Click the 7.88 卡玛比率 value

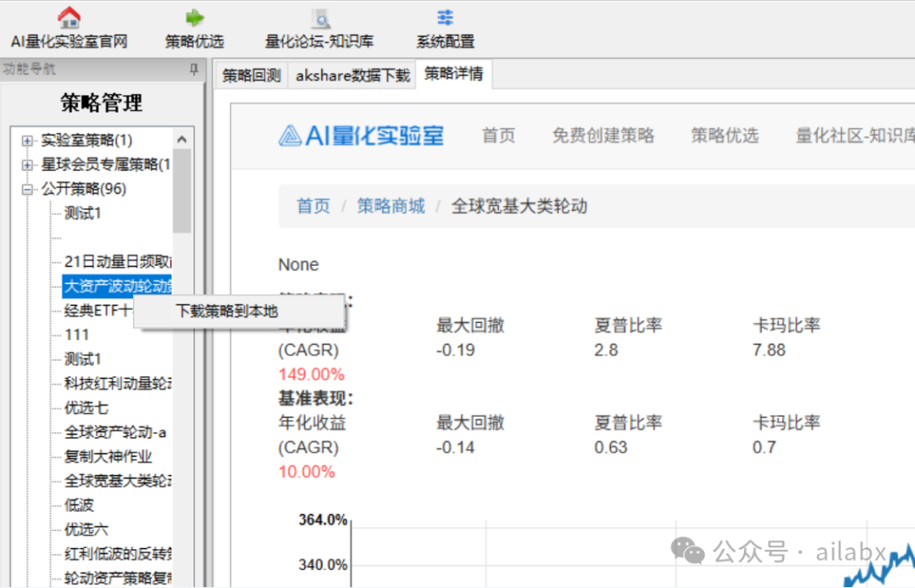coord(768,350)
